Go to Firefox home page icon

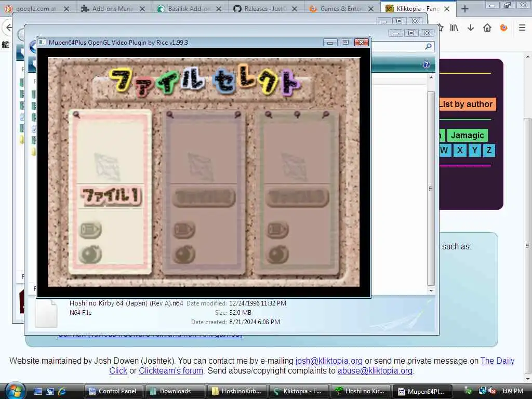point(487,28)
